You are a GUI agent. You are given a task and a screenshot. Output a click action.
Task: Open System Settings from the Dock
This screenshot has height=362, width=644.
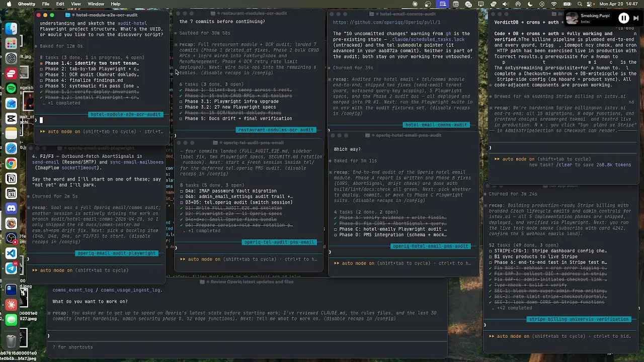[x=11, y=58]
